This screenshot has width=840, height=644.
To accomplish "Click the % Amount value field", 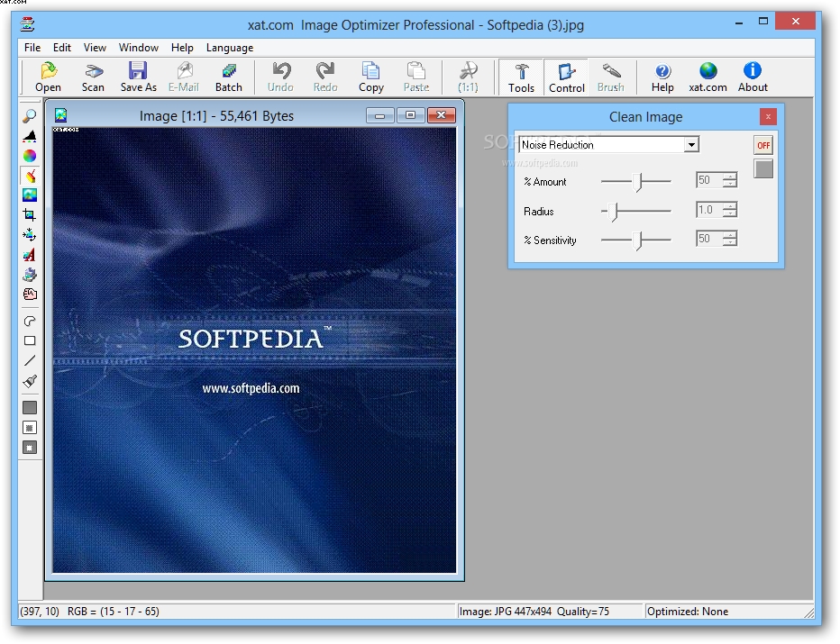I will point(708,180).
